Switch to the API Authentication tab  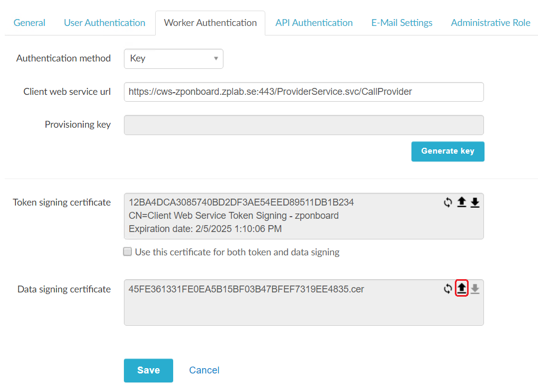313,23
